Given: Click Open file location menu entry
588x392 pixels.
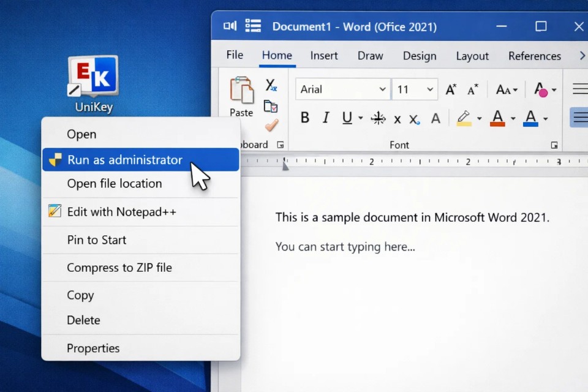Looking at the screenshot, I should tap(115, 183).
